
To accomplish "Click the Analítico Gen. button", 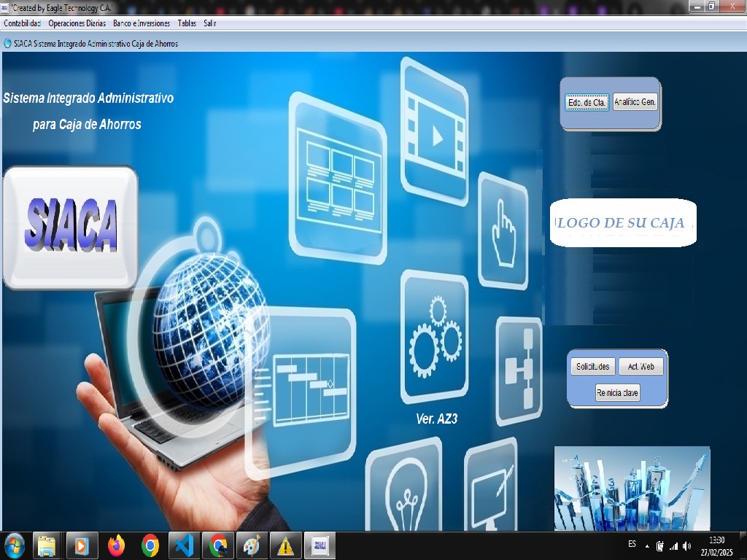I will (x=635, y=103).
